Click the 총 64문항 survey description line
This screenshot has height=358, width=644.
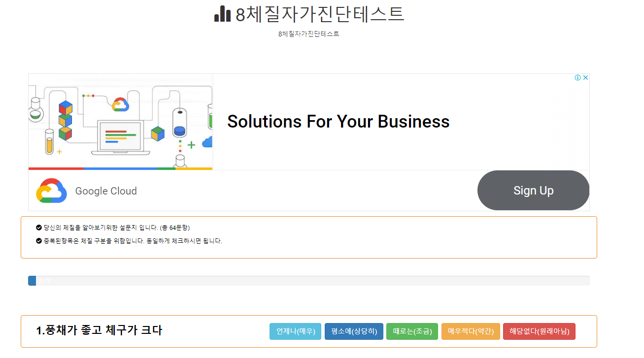tap(117, 228)
